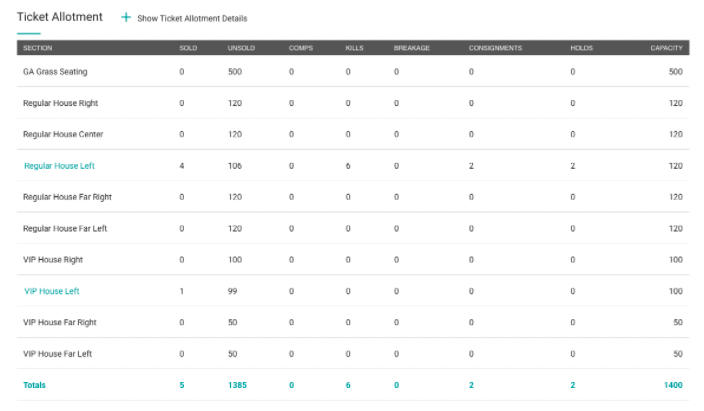704x411 pixels.
Task: Click total unsold value 1385
Action: point(238,385)
